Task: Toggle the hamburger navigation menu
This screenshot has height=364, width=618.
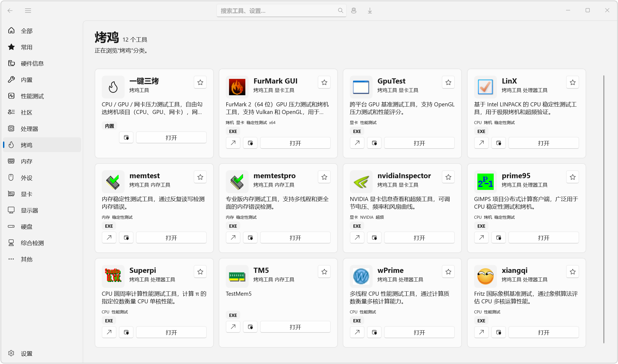Action: 28,11
